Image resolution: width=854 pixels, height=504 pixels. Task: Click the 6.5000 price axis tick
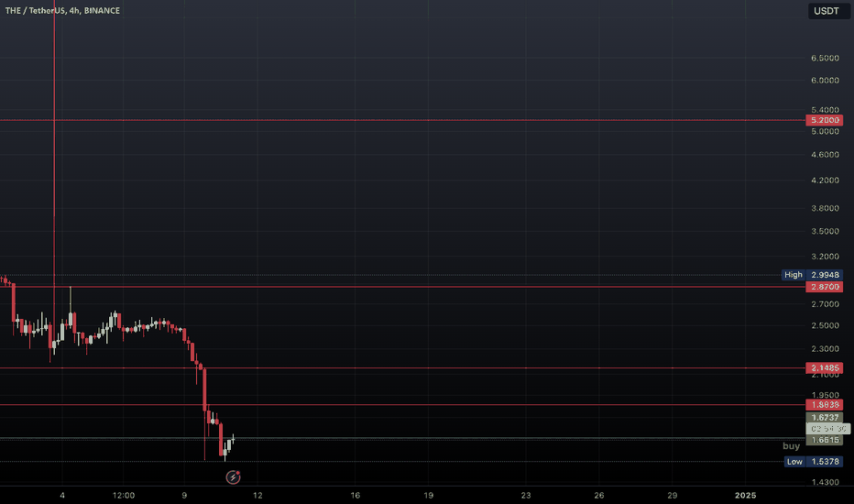(x=825, y=58)
